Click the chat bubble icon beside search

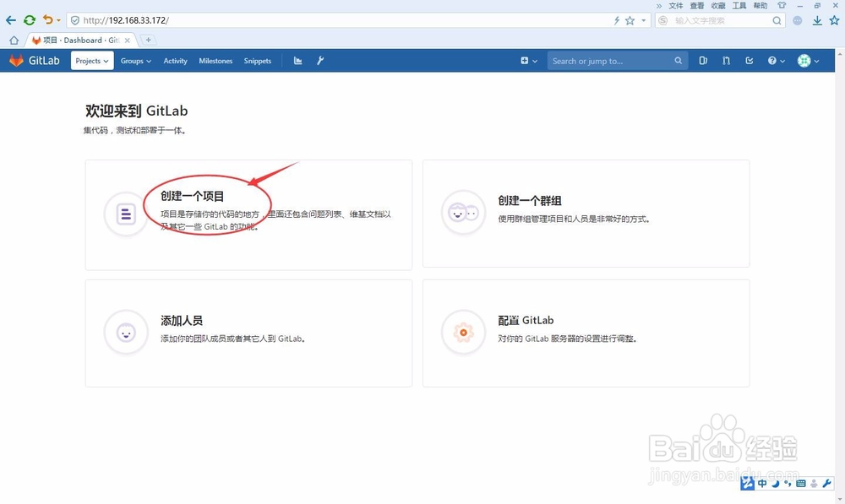tap(798, 20)
